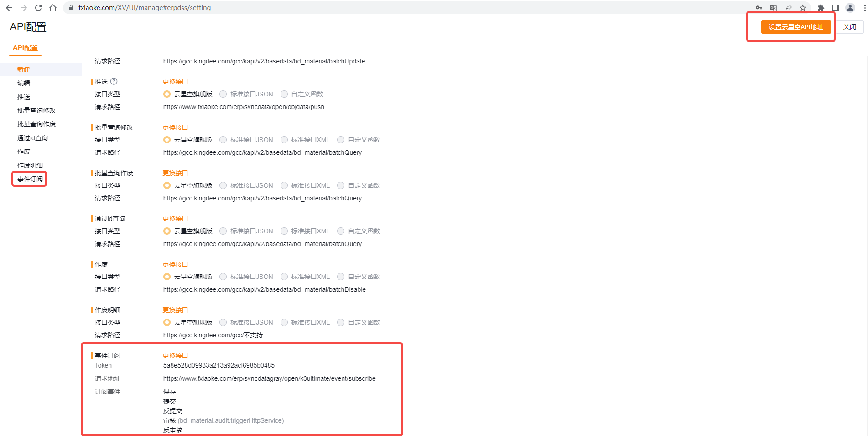Select 事件订阅 in the left sidebar
The image size is (868, 436).
[30, 179]
